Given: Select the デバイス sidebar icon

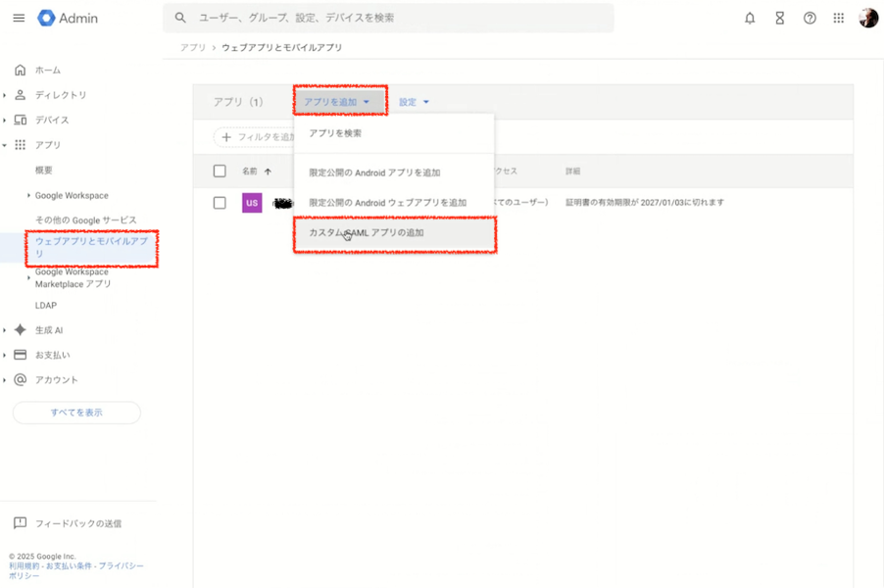Looking at the screenshot, I should pyautogui.click(x=20, y=121).
